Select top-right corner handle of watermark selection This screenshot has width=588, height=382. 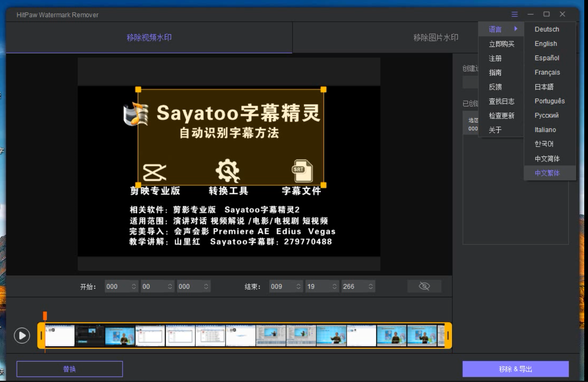[x=323, y=89]
